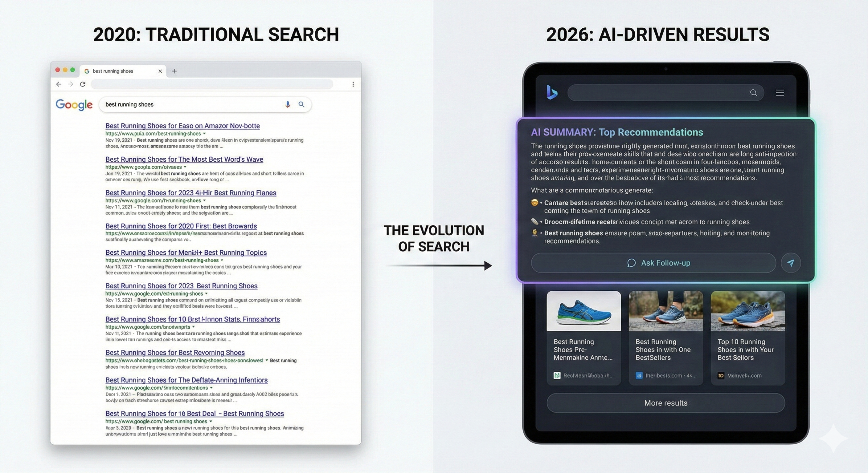The width and height of the screenshot is (868, 473).
Task: Open a new browser tab
Action: point(174,71)
